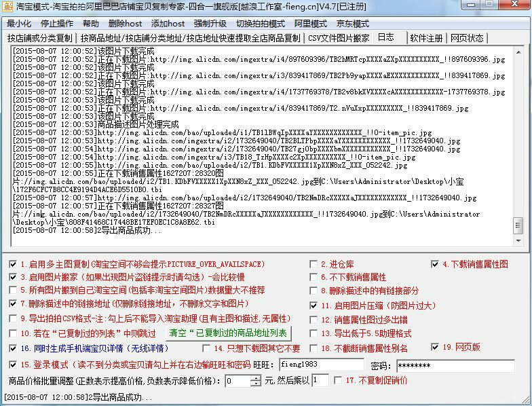
Task: Toggle checkbox 1 启用多主图复制
Action: point(13,264)
